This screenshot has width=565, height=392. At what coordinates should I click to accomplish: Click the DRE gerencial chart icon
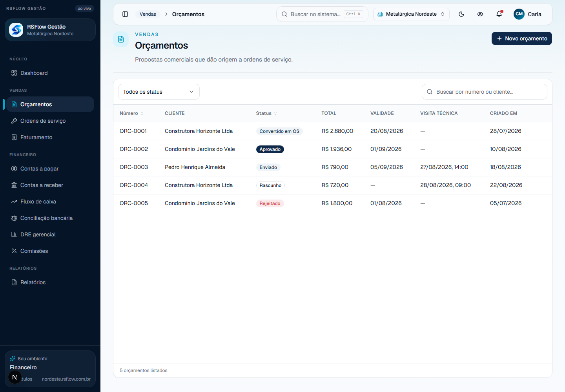(14, 234)
